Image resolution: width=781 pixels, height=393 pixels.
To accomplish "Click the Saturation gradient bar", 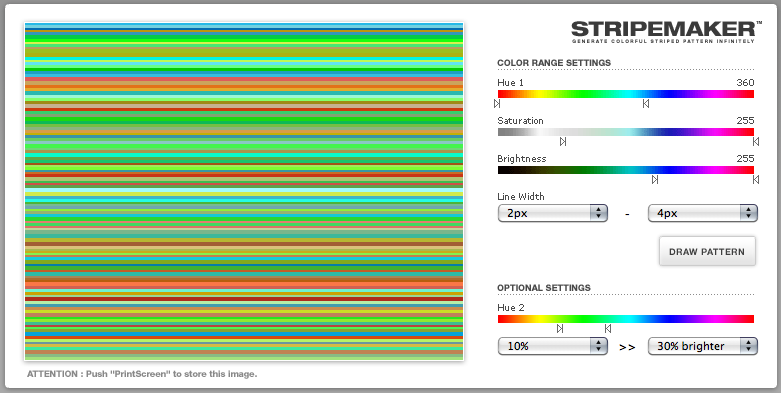I will click(626, 132).
